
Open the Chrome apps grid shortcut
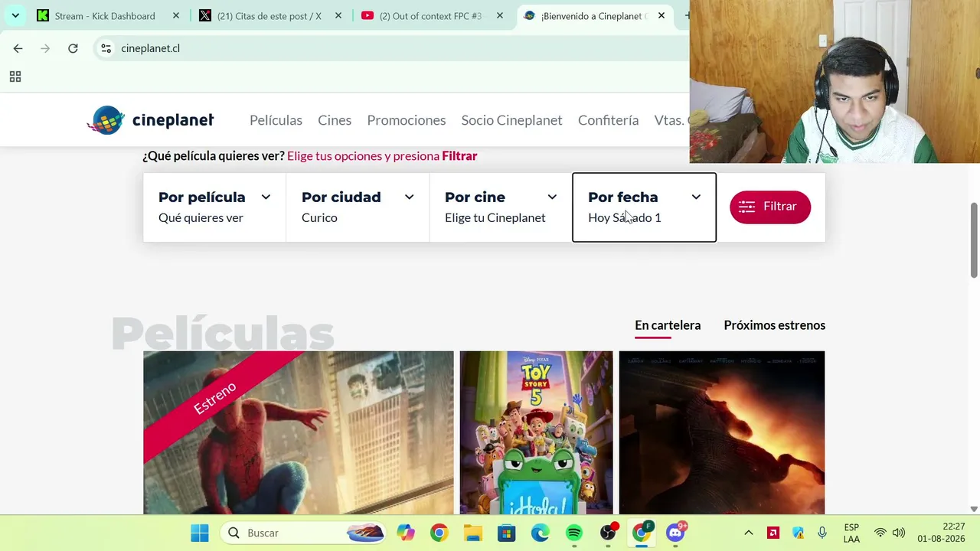pos(15,77)
